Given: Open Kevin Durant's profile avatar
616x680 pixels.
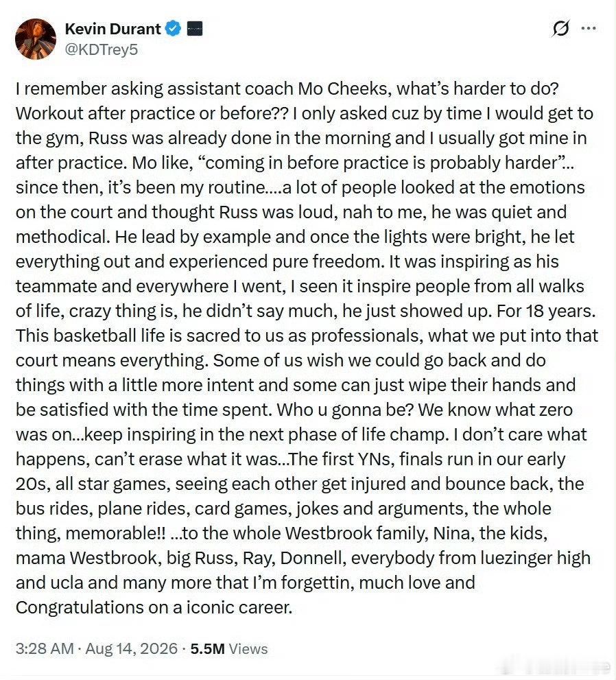Looking at the screenshot, I should (36, 38).
